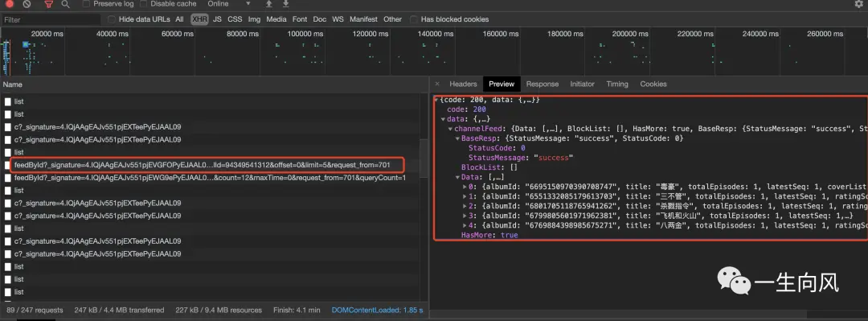Image resolution: width=868 pixels, height=321 pixels.
Task: Filter requests by Media type
Action: coord(276,19)
